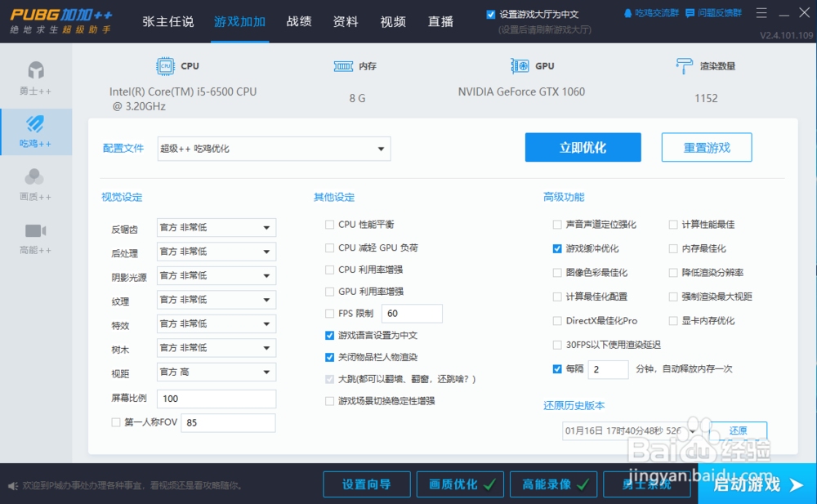Enable DirectX最佳化Pro checkbox
The height and width of the screenshot is (504, 817).
557,320
